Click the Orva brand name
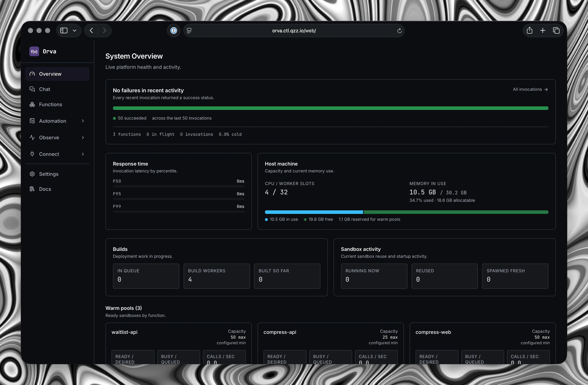 (49, 52)
